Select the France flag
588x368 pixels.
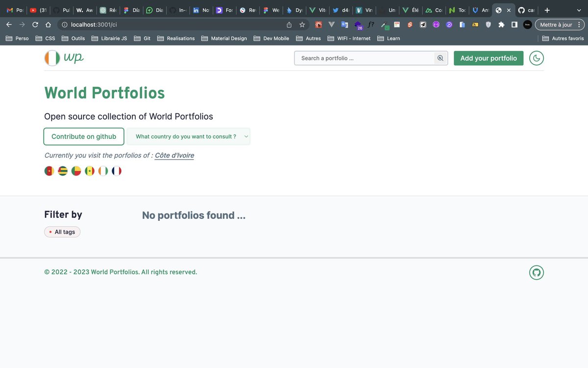tap(116, 171)
